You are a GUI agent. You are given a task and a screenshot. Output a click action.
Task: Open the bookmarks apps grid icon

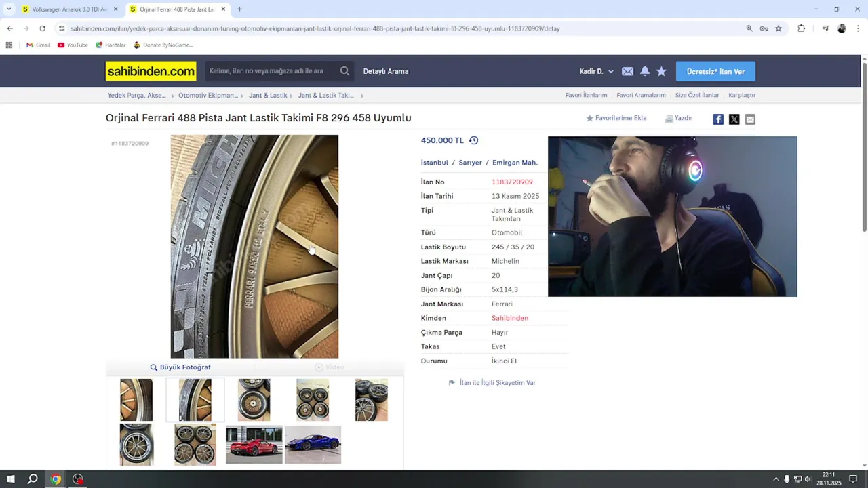click(x=9, y=45)
